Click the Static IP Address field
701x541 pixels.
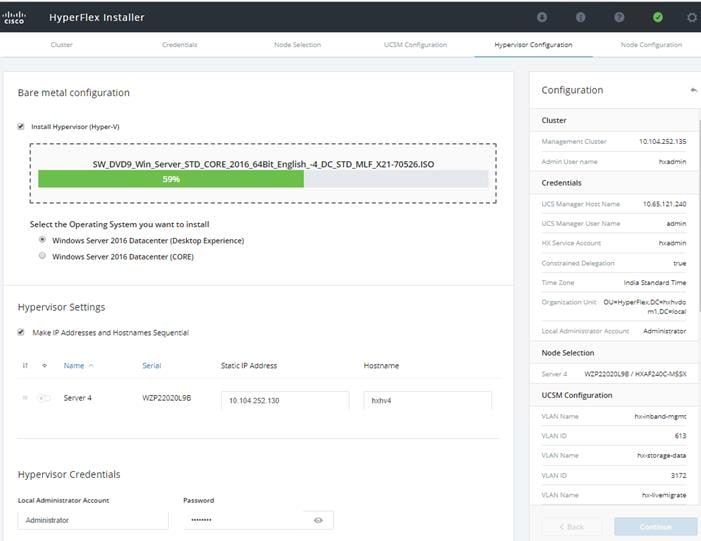coord(285,401)
